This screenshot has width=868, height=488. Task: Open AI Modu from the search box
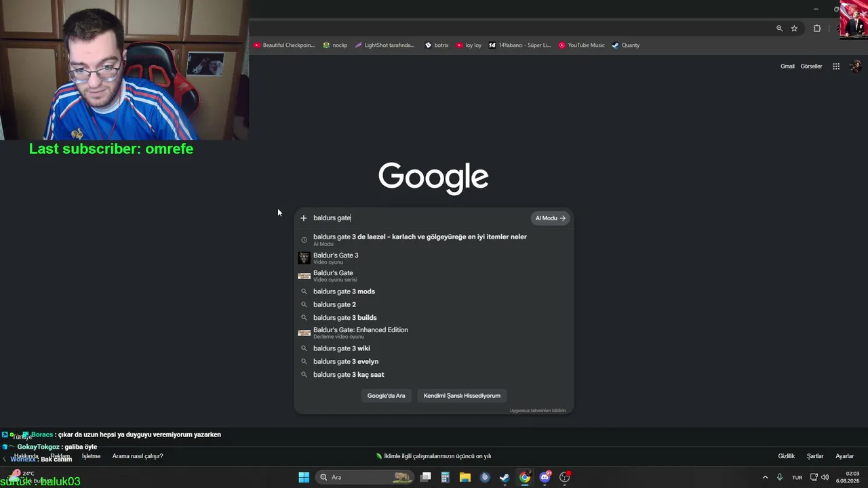coord(550,218)
